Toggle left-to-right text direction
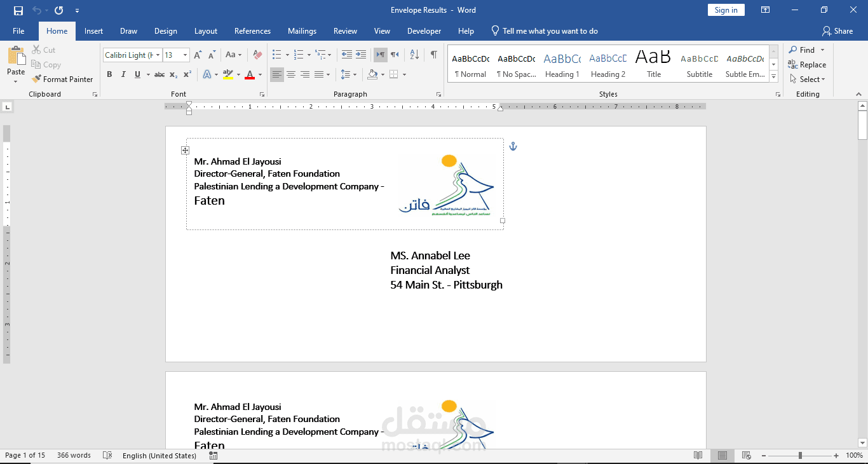Image resolution: width=868 pixels, height=464 pixels. click(380, 55)
